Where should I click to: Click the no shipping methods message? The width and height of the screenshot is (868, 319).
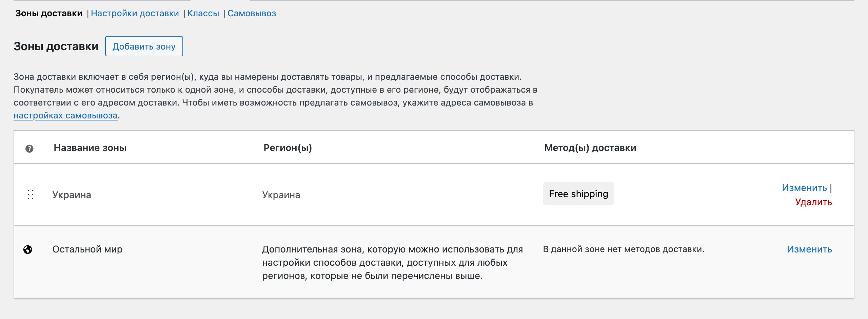[624, 249]
